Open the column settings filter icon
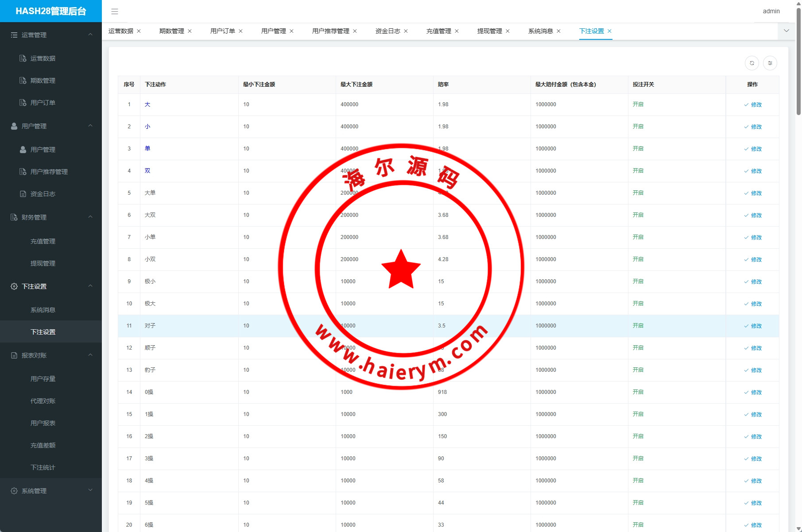Image resolution: width=802 pixels, height=532 pixels. tap(770, 63)
